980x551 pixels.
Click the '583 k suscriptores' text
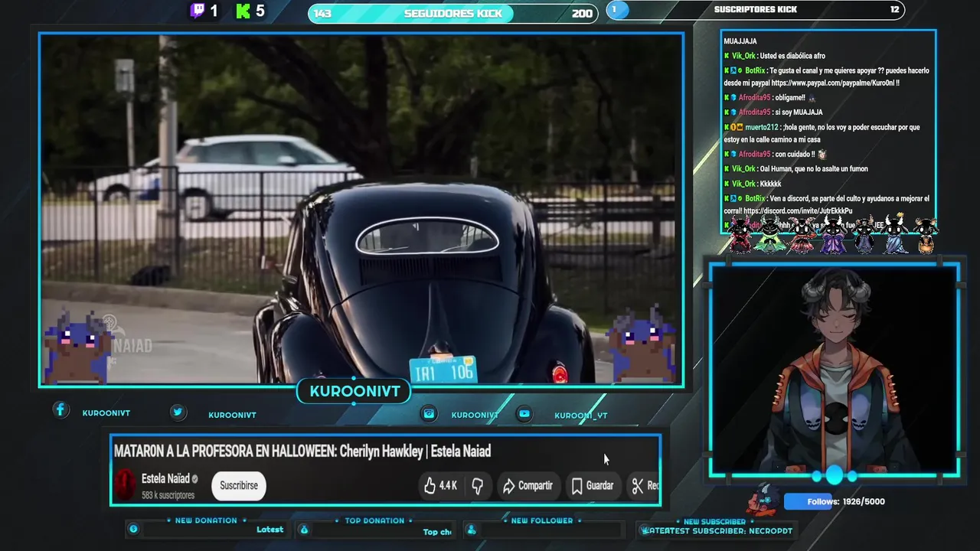tap(168, 495)
